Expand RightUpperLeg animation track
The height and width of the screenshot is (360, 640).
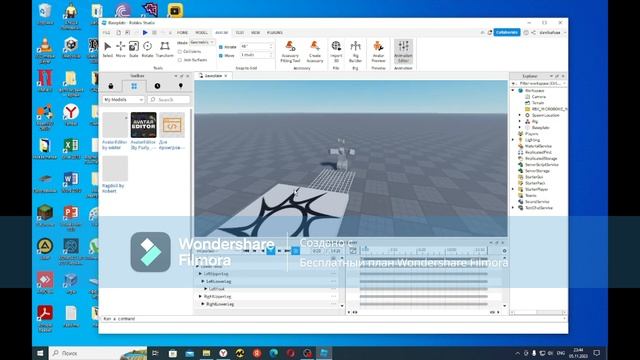click(x=200, y=296)
